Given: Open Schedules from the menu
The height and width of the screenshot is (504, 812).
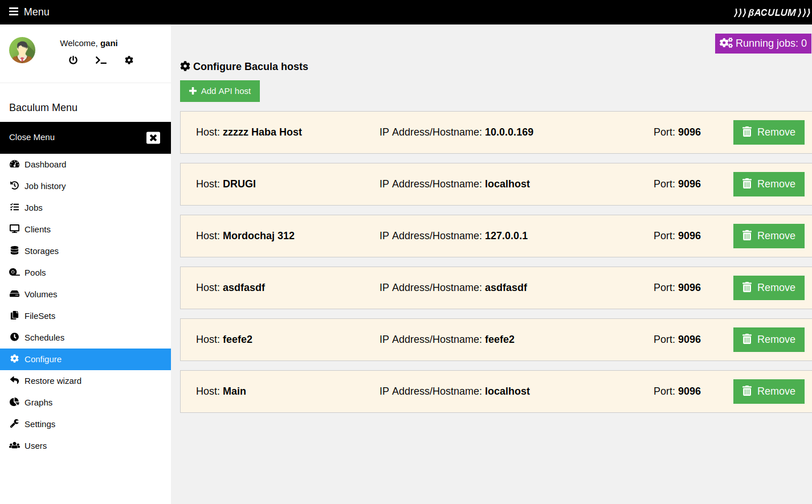Looking at the screenshot, I should coord(85,338).
